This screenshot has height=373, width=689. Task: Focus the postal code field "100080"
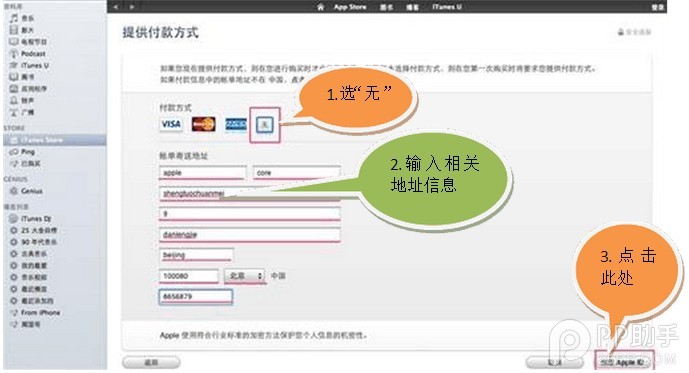[x=189, y=276]
